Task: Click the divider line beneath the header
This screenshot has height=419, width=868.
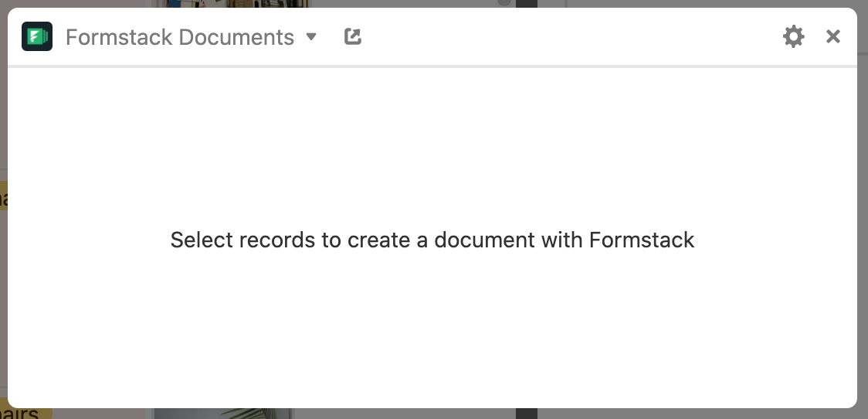Action: (x=432, y=66)
